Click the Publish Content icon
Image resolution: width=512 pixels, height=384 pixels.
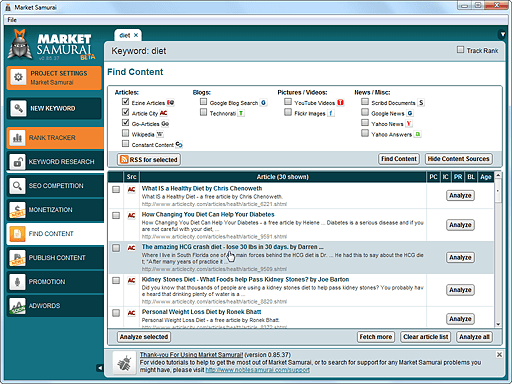pos(17,258)
